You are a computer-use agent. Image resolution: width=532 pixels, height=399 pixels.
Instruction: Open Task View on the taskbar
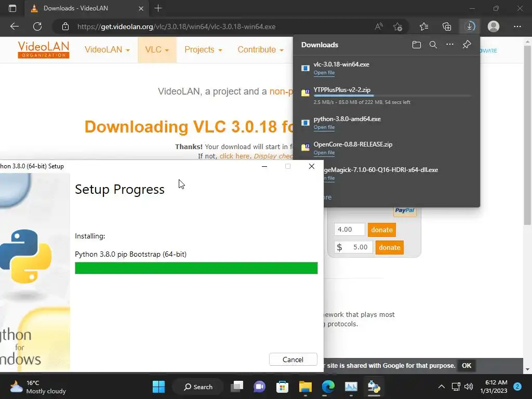click(x=237, y=387)
